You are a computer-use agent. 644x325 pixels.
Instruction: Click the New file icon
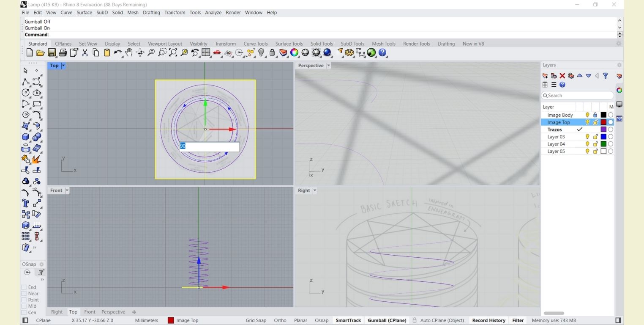[x=30, y=53]
